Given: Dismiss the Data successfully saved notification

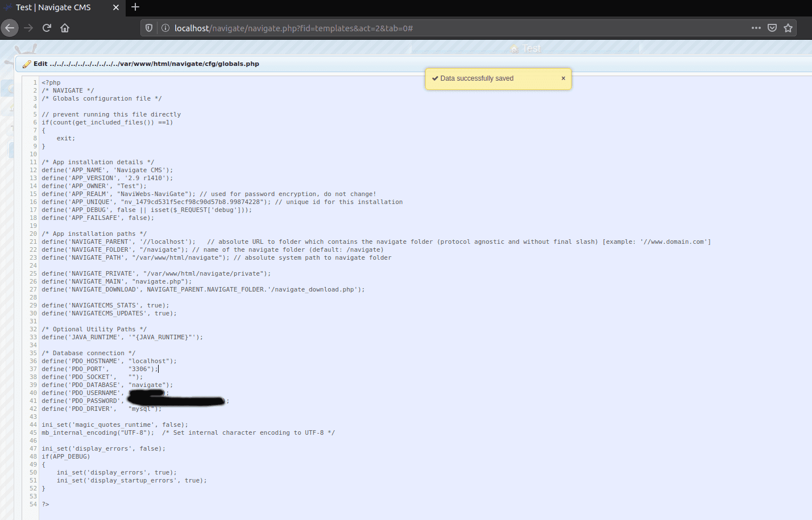Looking at the screenshot, I should [x=564, y=78].
